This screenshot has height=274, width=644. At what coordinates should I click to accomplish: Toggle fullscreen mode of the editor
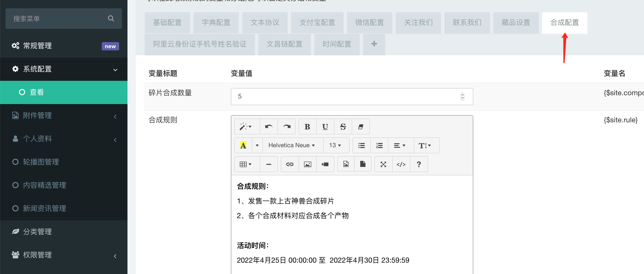click(x=384, y=164)
